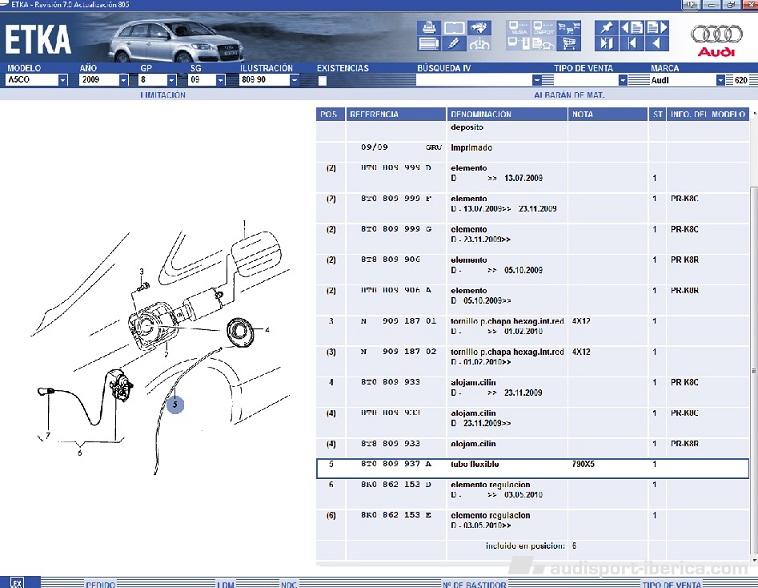Click the INFO. DEL MODELO column header
Screen dimensions: 758x588
pyautogui.click(x=708, y=114)
